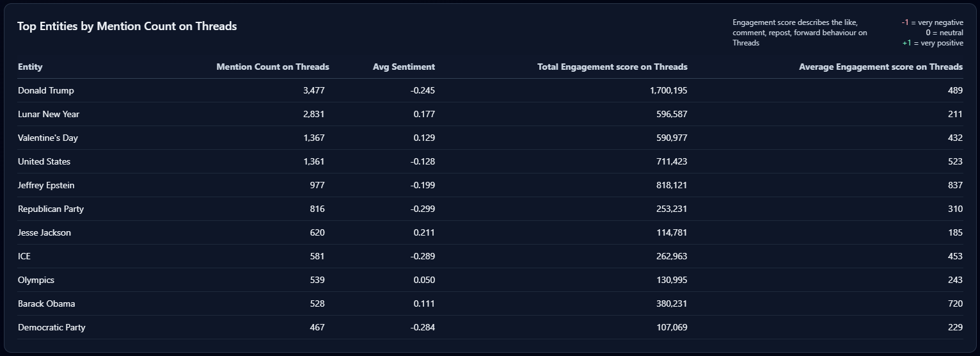Click mention count 528 for Barack Obama
The image size is (980, 356).
click(317, 303)
